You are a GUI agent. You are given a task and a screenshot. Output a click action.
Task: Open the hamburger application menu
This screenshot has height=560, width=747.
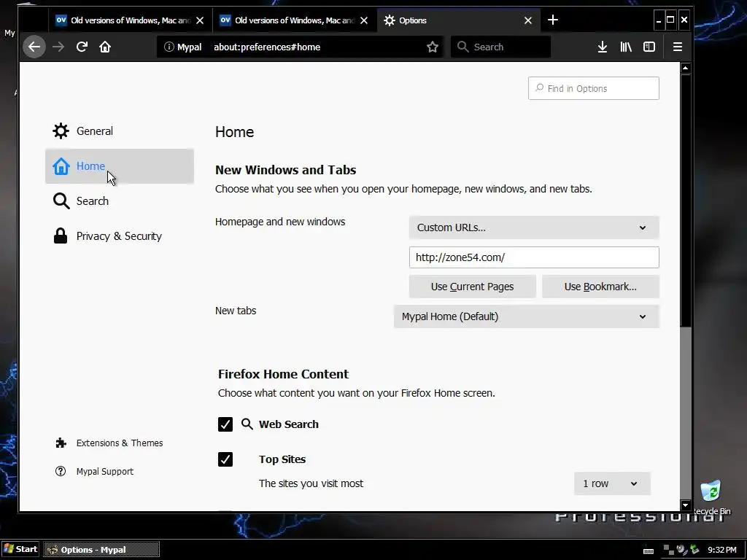(678, 47)
